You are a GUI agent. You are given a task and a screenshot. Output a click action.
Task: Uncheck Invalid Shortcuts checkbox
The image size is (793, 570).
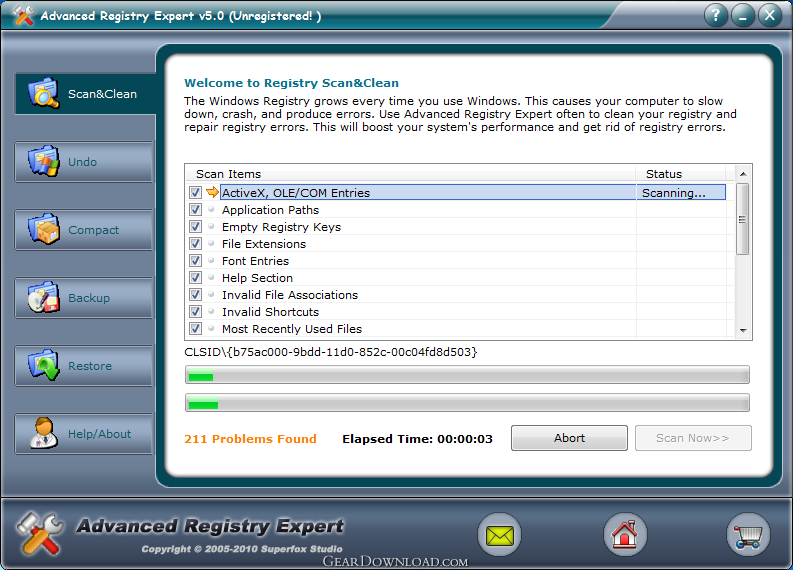(x=195, y=312)
